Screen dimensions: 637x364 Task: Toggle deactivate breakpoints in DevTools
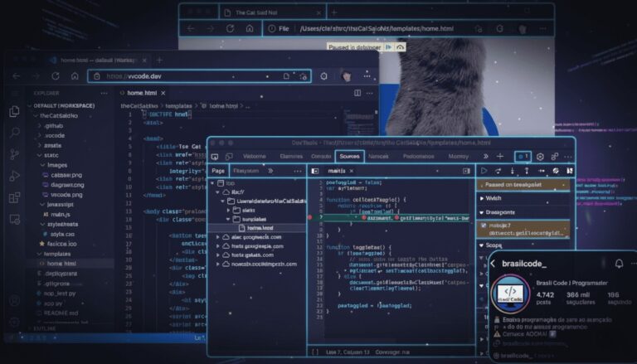(x=556, y=171)
